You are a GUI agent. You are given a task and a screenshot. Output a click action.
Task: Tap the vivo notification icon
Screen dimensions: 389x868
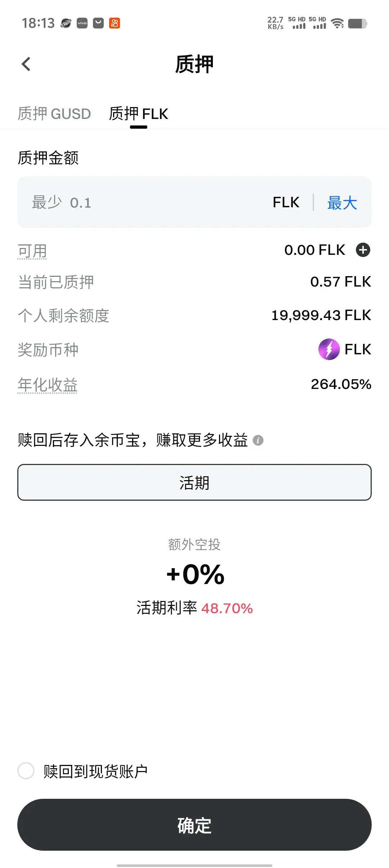(x=82, y=23)
